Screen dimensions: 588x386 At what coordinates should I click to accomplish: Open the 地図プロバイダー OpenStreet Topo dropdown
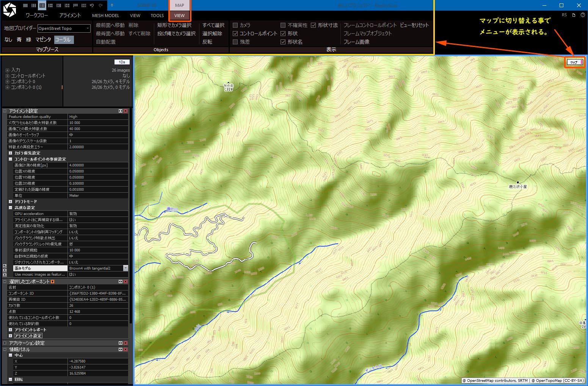click(88, 28)
